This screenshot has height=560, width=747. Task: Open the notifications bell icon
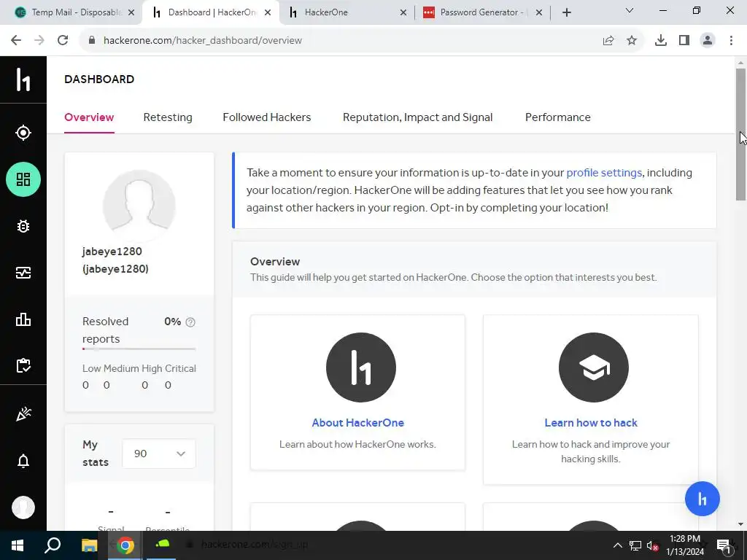click(x=23, y=461)
